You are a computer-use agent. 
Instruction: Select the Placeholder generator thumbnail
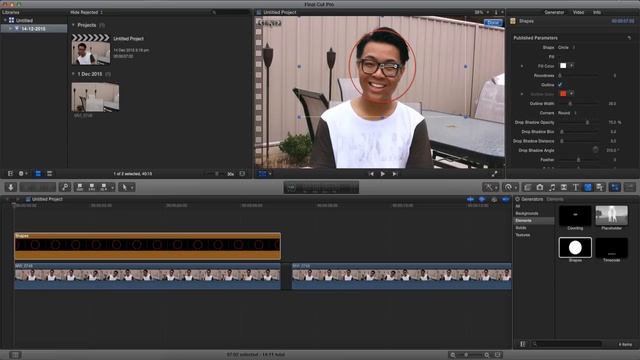point(611,216)
